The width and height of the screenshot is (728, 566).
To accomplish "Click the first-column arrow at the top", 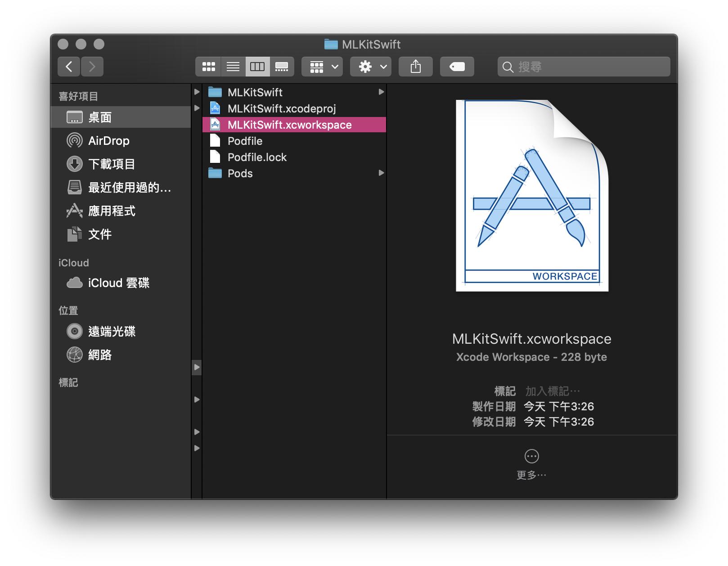I will coord(197,92).
